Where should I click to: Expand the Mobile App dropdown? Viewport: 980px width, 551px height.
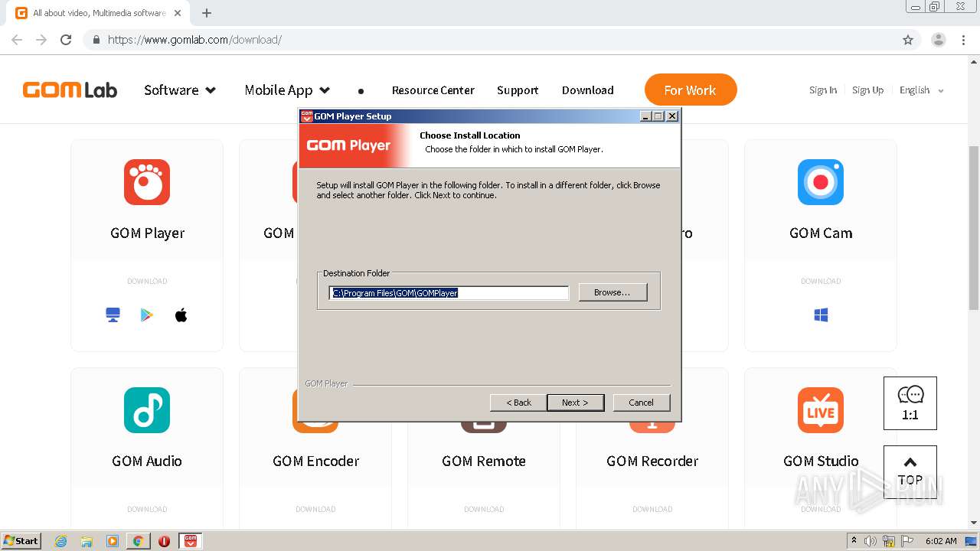pos(287,90)
